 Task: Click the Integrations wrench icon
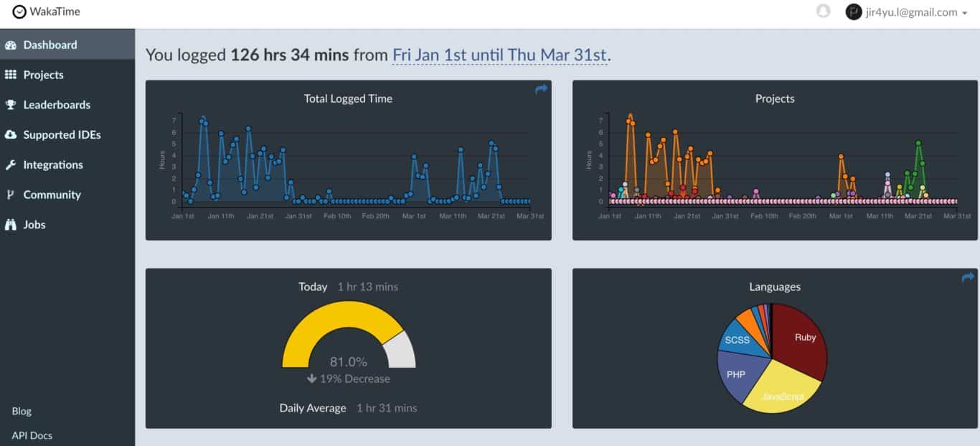pos(11,164)
